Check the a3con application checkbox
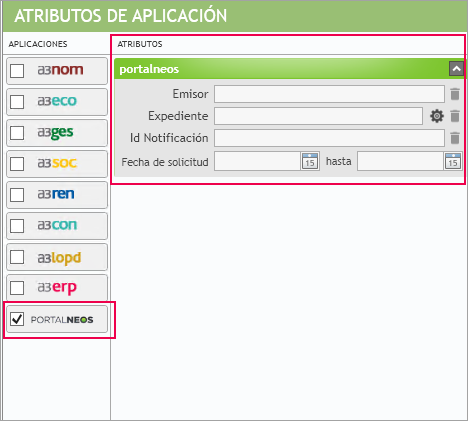This screenshot has height=421, width=468. pos(17,226)
